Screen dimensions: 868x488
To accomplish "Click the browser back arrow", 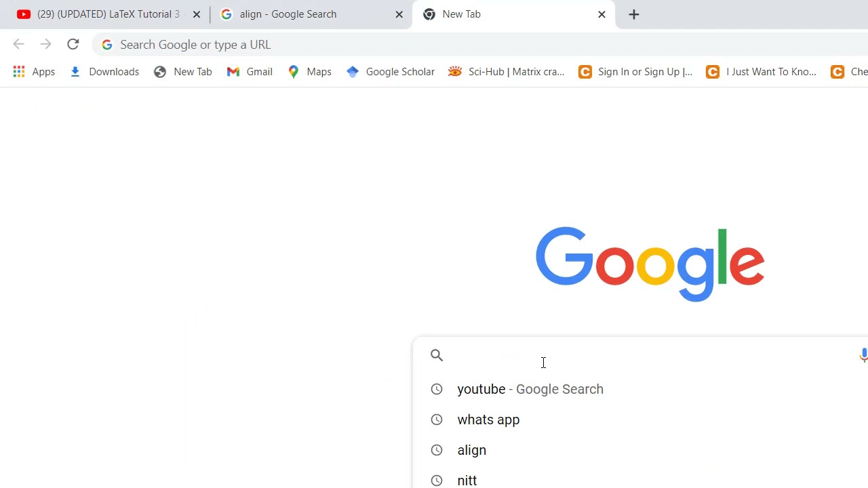I will [18, 45].
